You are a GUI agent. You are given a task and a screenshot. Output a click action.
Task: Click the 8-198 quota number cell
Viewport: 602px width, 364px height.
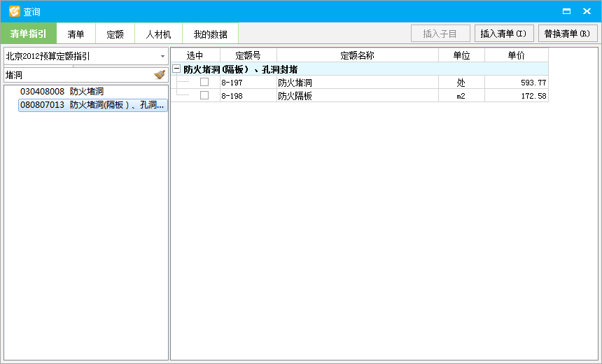[x=248, y=95]
